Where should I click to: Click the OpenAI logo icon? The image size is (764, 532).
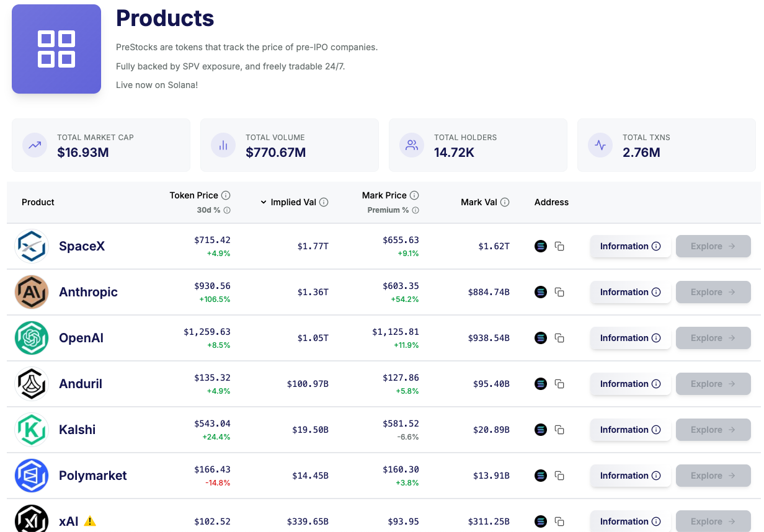[x=31, y=338]
